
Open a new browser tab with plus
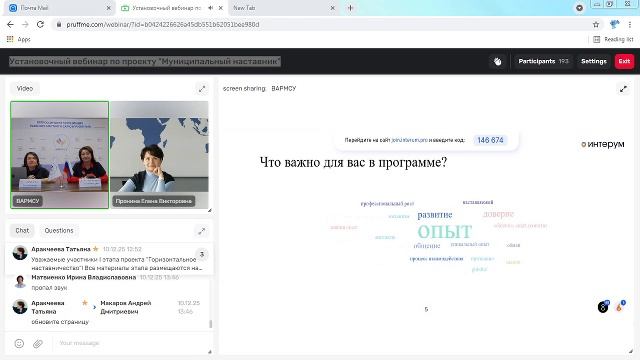350,8
